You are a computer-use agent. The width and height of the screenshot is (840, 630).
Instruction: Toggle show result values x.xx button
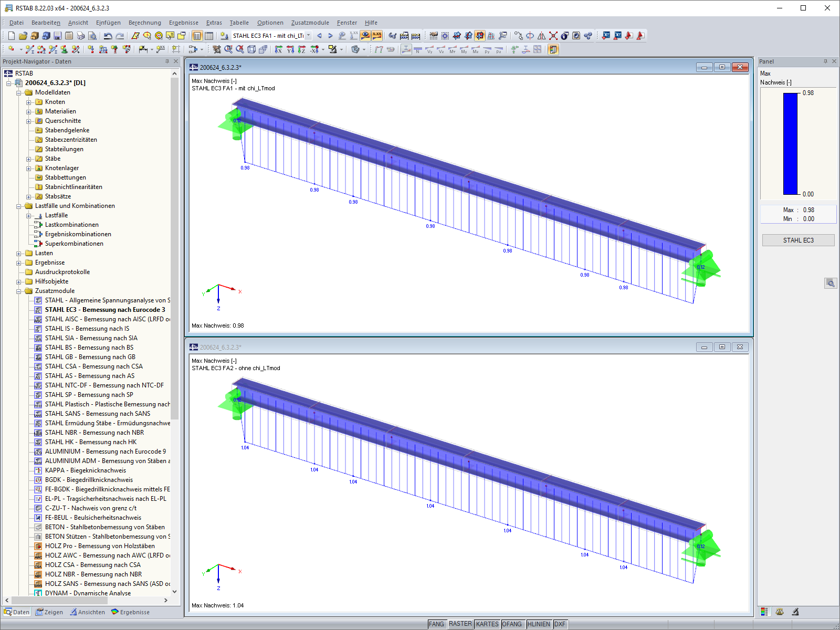click(x=377, y=36)
